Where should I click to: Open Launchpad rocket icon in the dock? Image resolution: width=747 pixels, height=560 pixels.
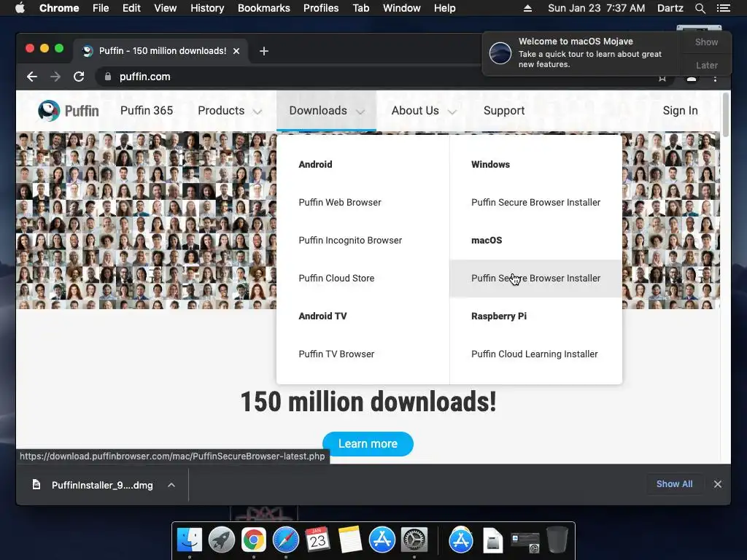tap(222, 540)
